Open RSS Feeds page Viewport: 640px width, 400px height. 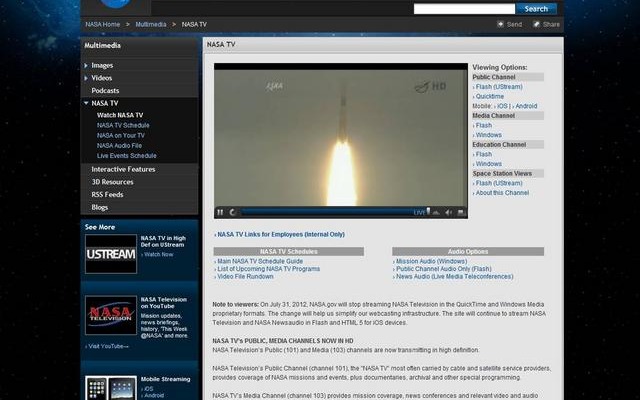click(107, 195)
